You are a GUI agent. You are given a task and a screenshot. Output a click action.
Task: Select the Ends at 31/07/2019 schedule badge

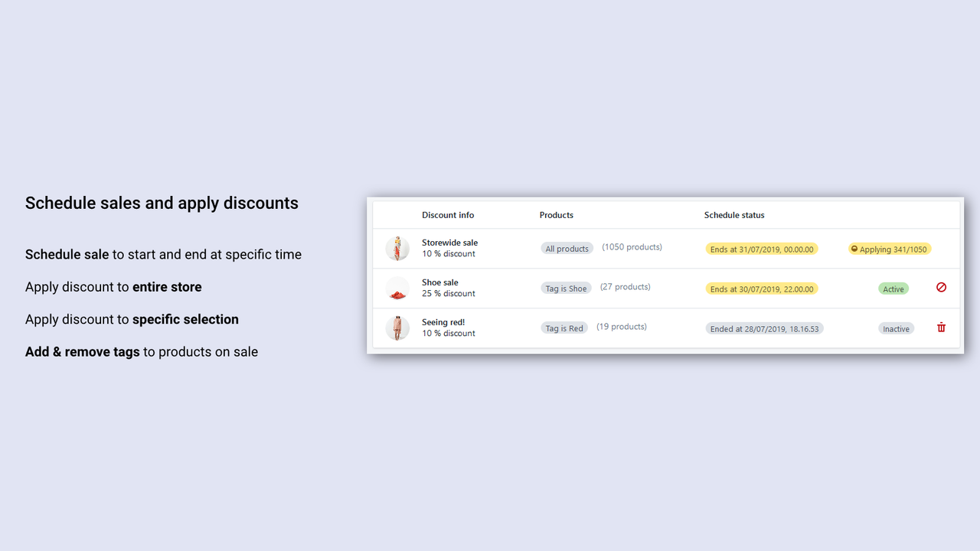coord(762,249)
